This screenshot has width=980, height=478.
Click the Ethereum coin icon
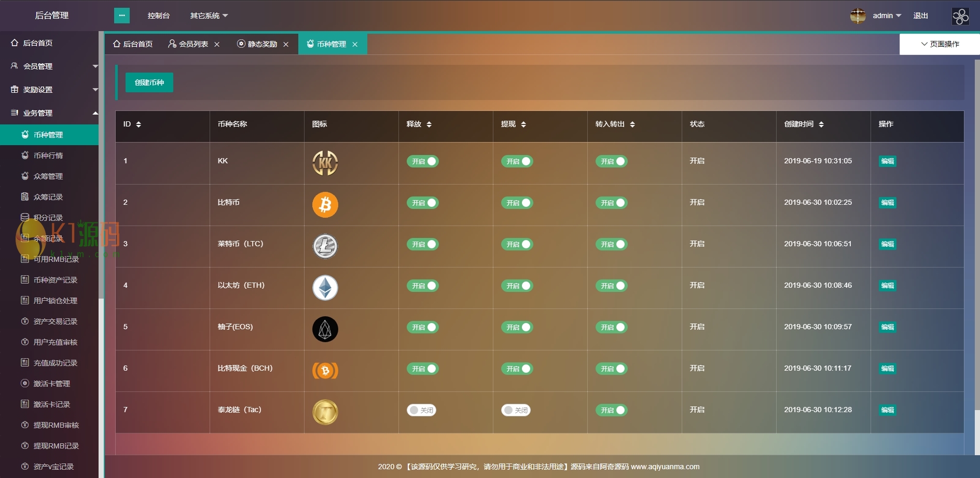click(325, 288)
